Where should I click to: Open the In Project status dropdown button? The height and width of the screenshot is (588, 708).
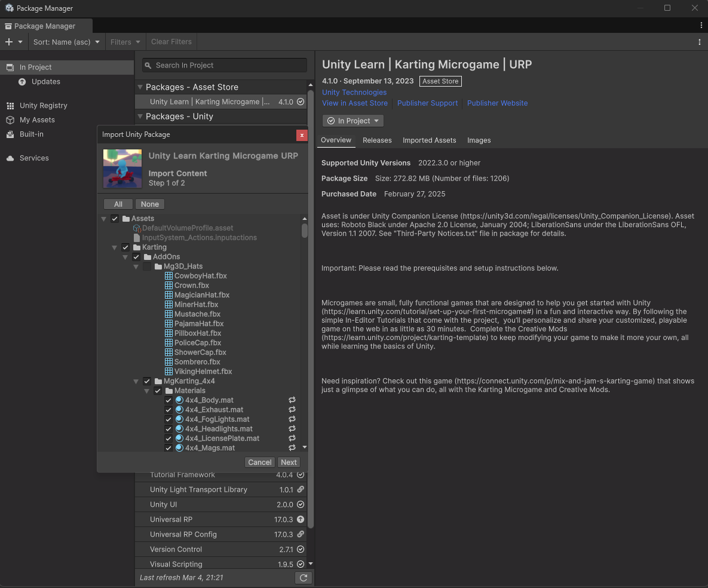[x=353, y=121]
